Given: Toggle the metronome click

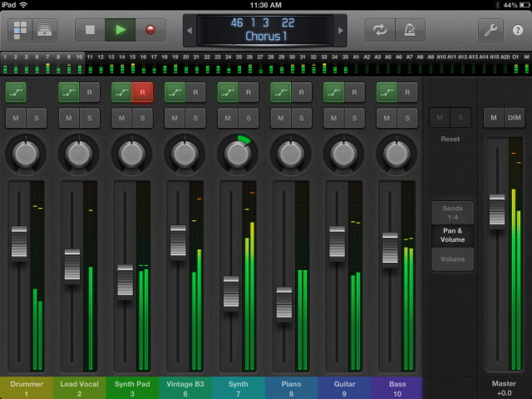Looking at the screenshot, I should [x=409, y=30].
